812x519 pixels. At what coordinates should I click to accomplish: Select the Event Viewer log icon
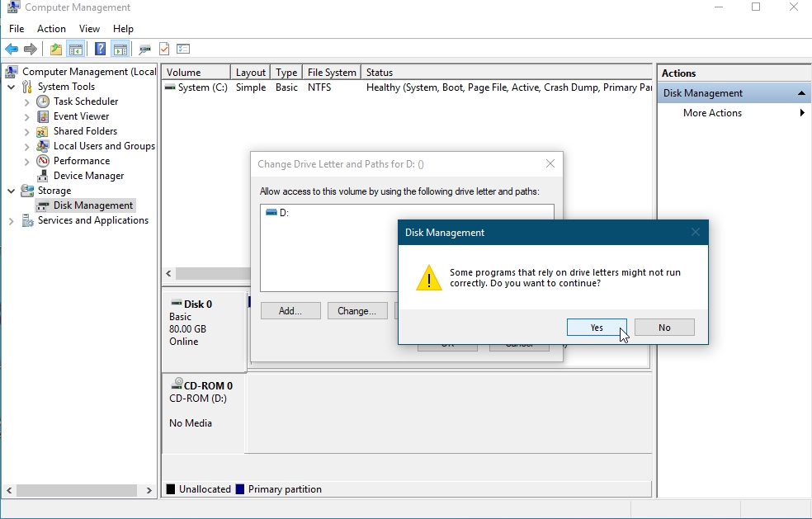43,116
